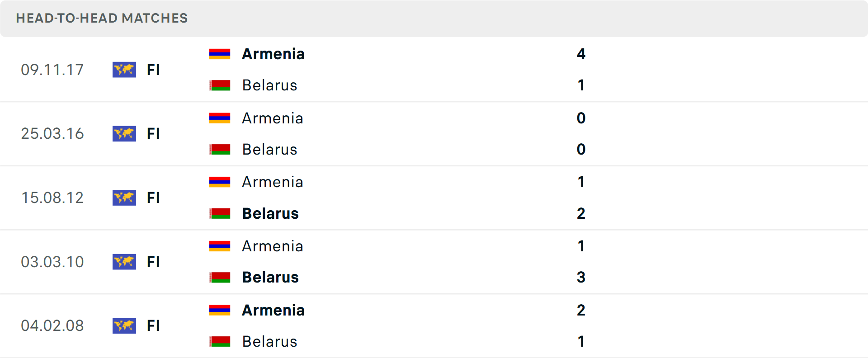Image resolution: width=868 pixels, height=358 pixels.
Task: Click the Belarus flag in the 09.11.17 match
Action: [220, 85]
